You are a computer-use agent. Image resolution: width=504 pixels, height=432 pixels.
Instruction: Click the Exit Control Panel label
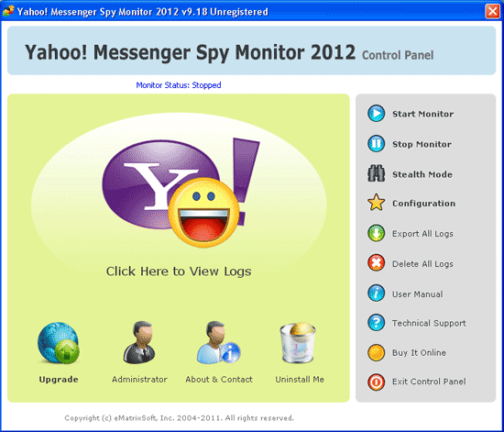(429, 382)
